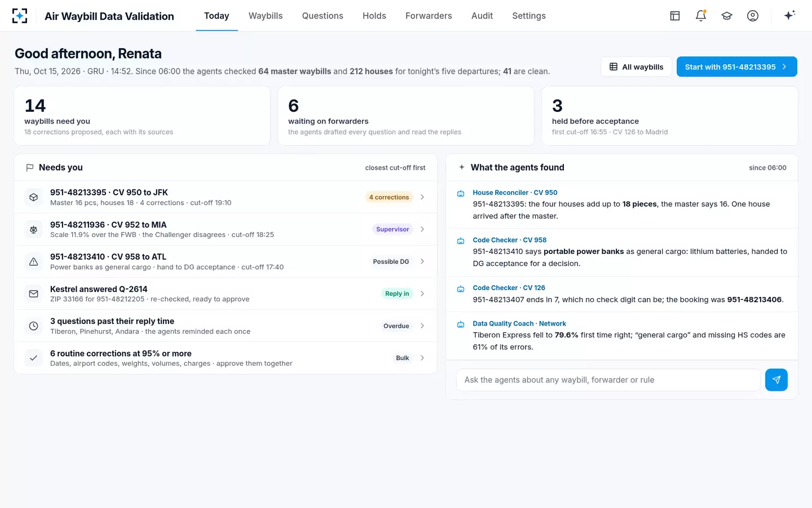Switch to the Waybills tab

[266, 16]
